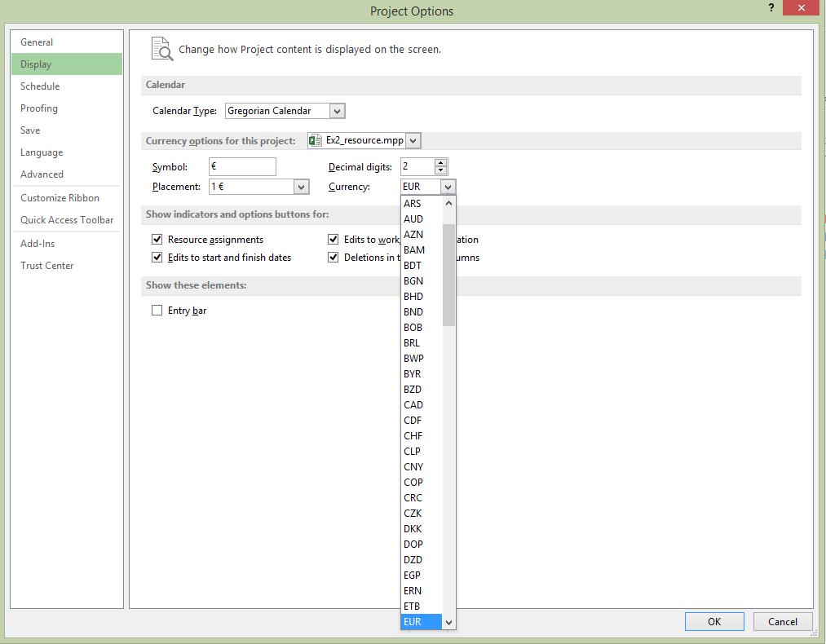Open the Placement dropdown arrow

(x=301, y=187)
